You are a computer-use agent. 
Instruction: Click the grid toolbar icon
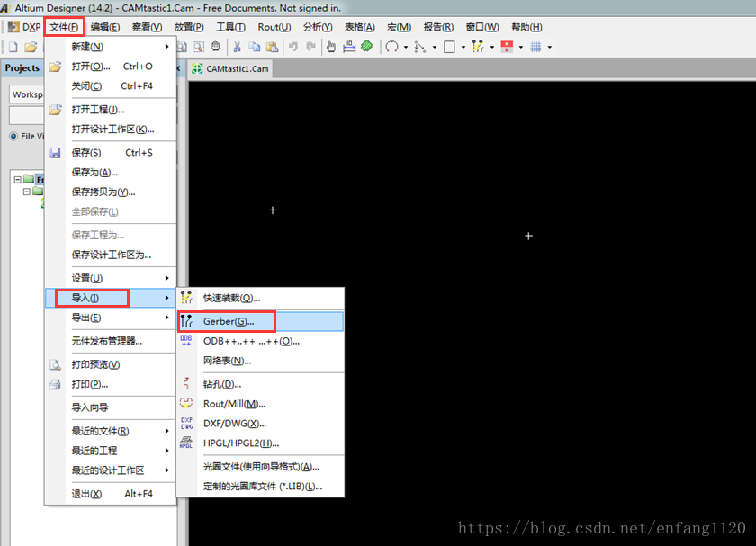(535, 47)
